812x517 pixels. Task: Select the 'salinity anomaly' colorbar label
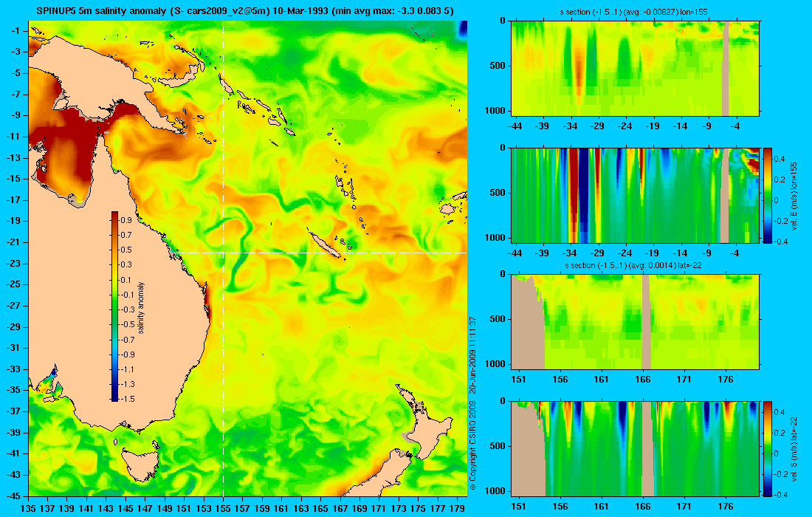pyautogui.click(x=141, y=308)
